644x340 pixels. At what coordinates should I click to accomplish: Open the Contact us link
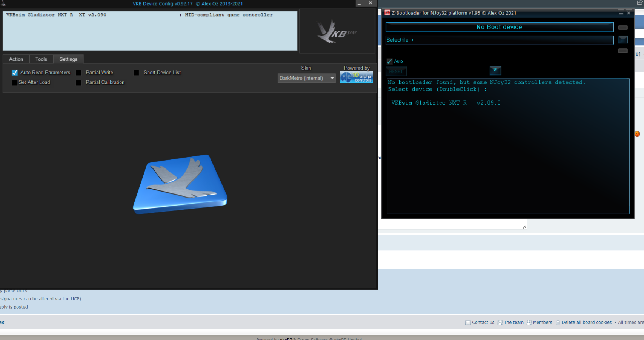483,323
